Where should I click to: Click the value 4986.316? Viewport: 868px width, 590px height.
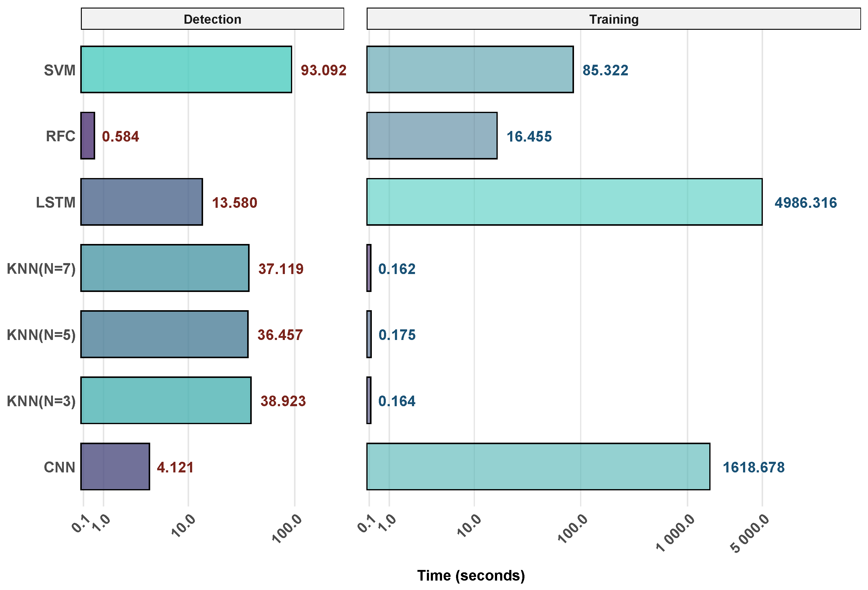(x=806, y=203)
